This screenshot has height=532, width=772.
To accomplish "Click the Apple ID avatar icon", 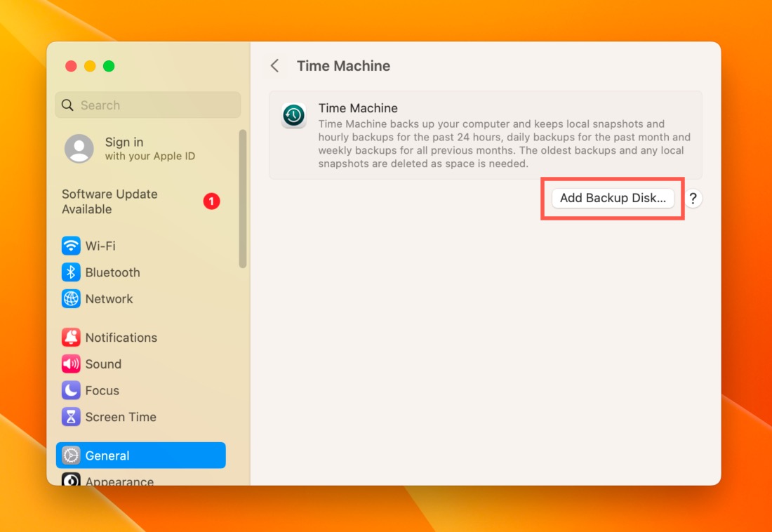I will coord(79,148).
